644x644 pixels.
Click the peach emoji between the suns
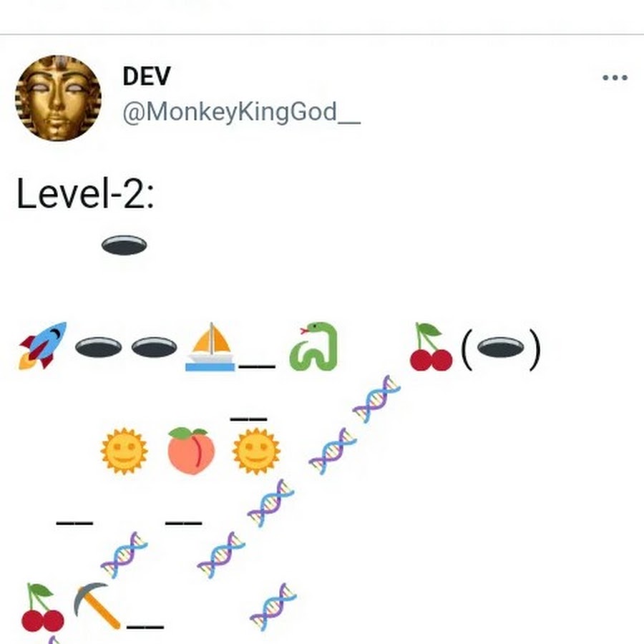click(x=191, y=451)
